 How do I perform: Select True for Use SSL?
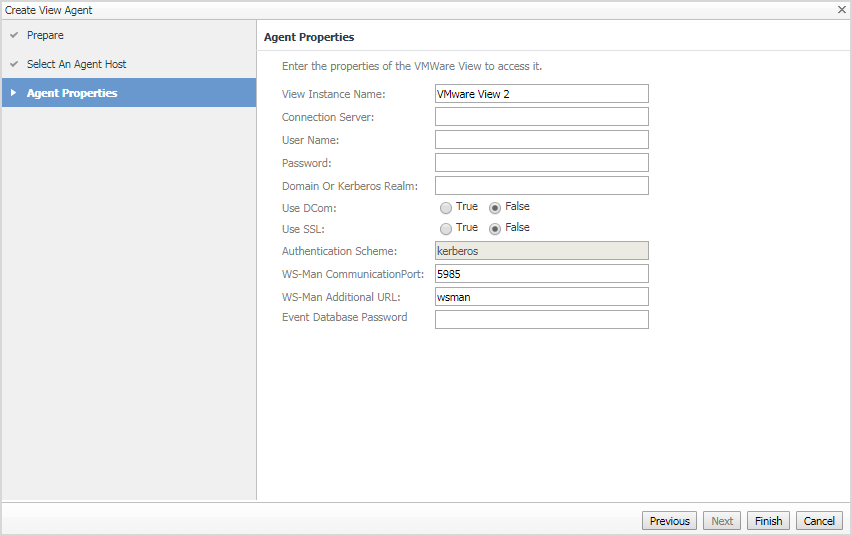click(x=446, y=228)
